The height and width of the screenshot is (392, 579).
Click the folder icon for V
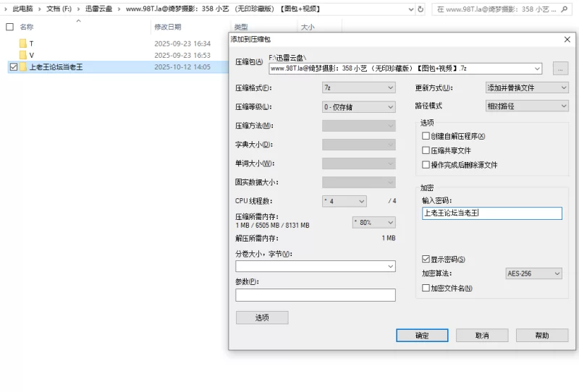[23, 55]
